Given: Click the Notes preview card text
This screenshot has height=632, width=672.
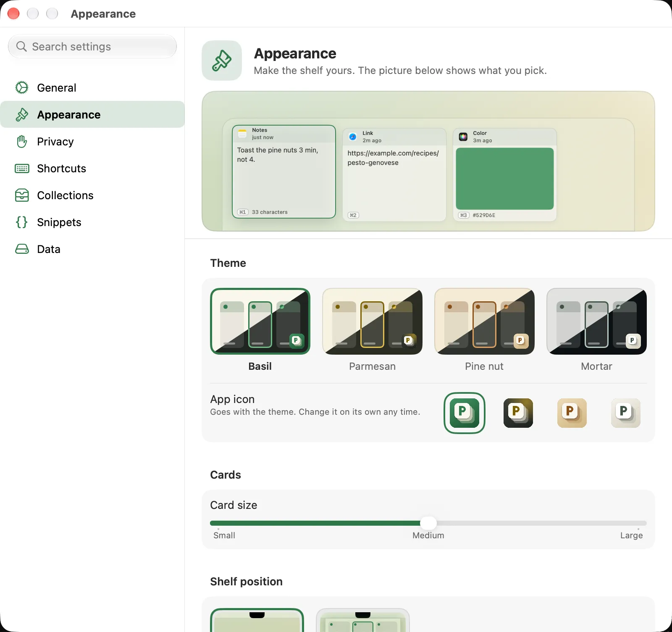Looking at the screenshot, I should pyautogui.click(x=278, y=155).
